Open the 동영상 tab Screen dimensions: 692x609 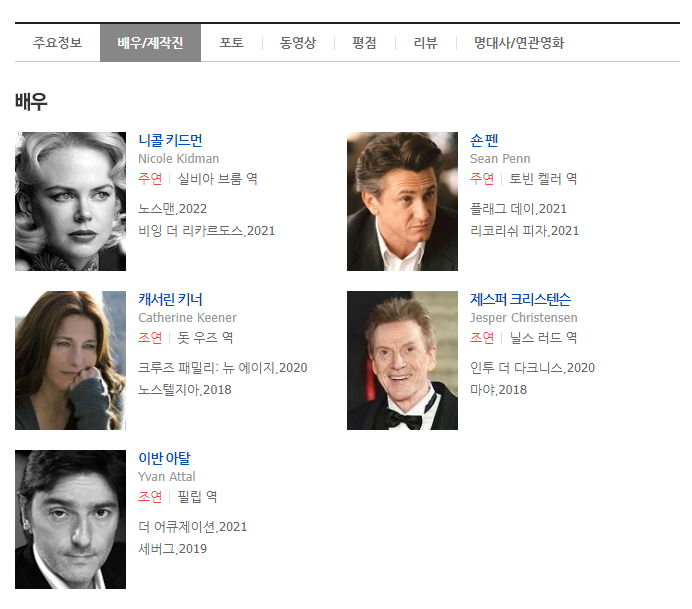[x=298, y=43]
